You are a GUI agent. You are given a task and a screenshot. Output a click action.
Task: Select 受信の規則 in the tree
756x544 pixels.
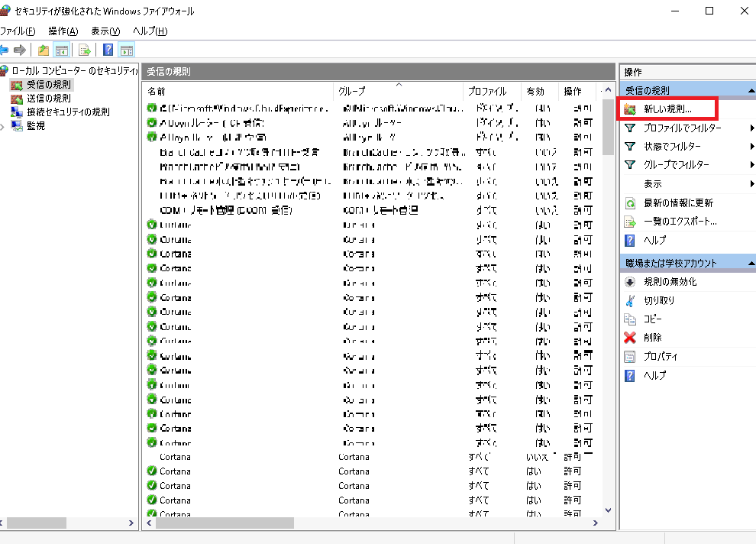tap(49, 84)
